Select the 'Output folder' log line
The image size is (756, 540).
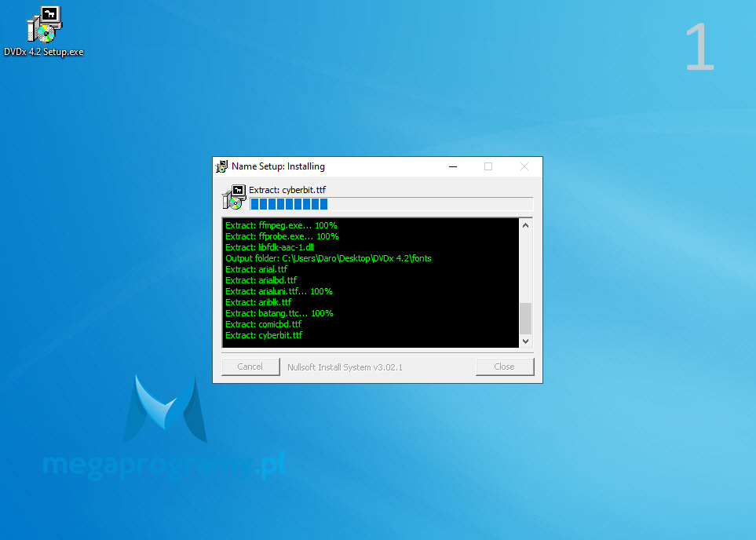pyautogui.click(x=328, y=258)
